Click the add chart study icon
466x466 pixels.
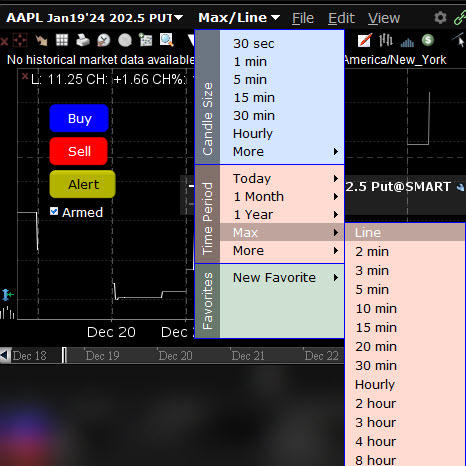pyautogui.click(x=146, y=40)
